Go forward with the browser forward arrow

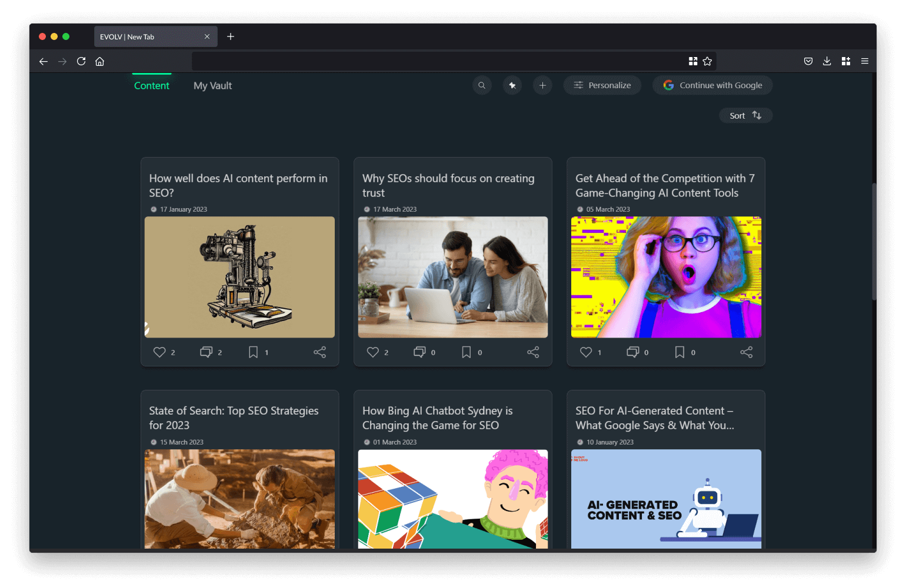click(62, 61)
